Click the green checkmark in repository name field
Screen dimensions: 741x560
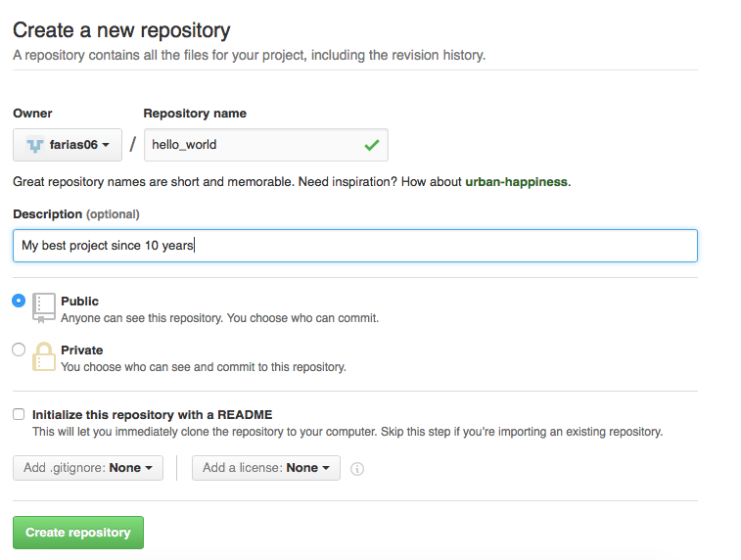371,145
